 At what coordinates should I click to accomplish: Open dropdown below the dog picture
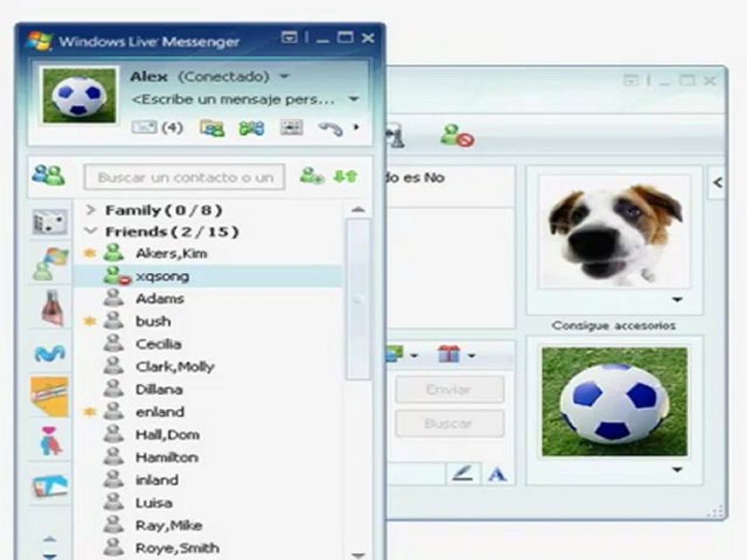(677, 300)
